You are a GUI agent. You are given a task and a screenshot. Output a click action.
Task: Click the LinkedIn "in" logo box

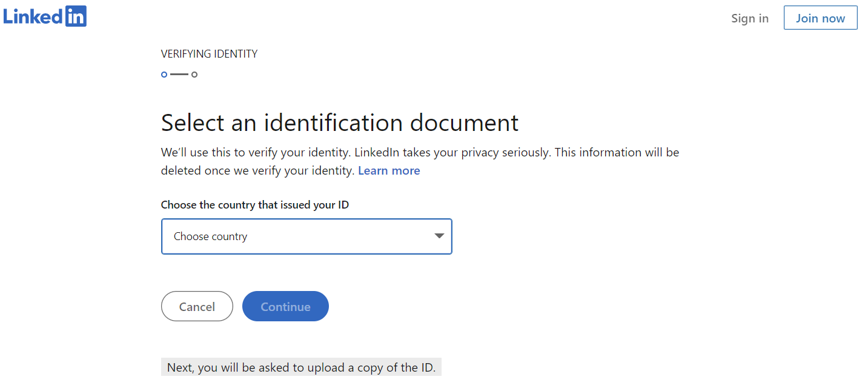[x=76, y=16]
